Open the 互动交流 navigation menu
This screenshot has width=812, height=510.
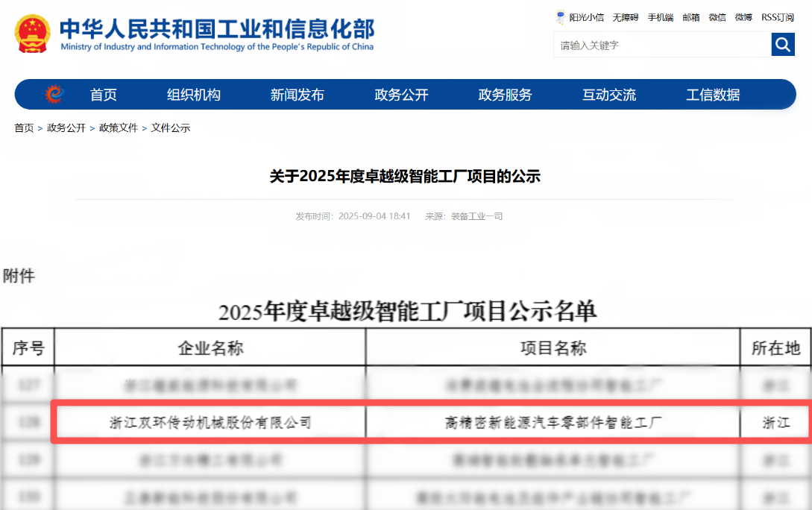tap(608, 95)
